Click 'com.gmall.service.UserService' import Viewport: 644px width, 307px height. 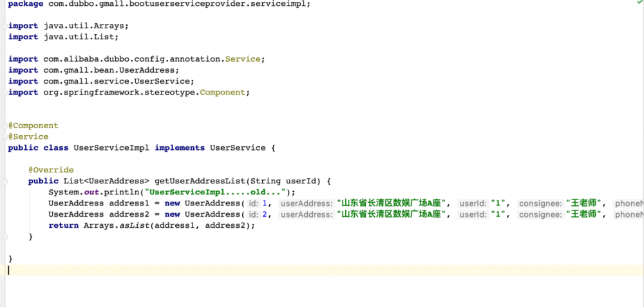click(x=116, y=81)
